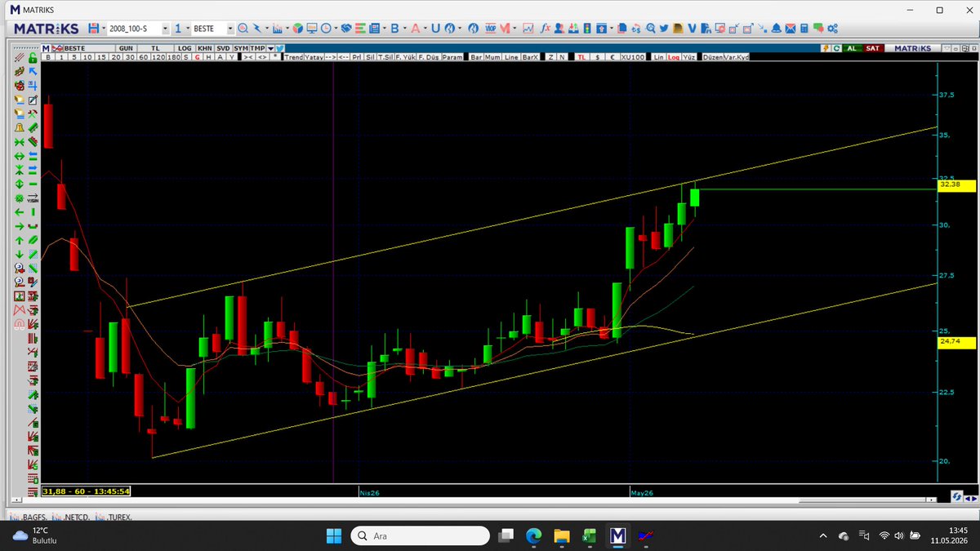Click the monitor screen icon in toolbar
Viewport: 980px width, 551px height.
(311, 29)
